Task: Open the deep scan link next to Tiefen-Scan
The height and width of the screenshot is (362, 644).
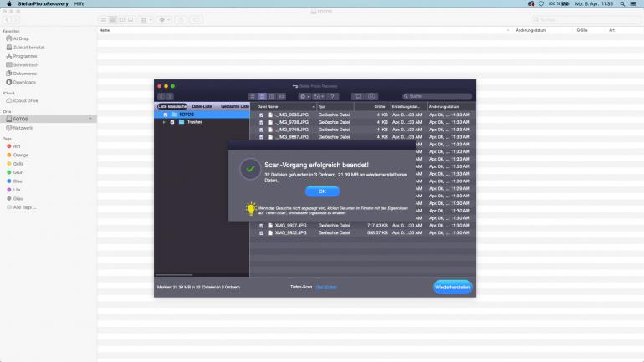Action: click(x=326, y=287)
